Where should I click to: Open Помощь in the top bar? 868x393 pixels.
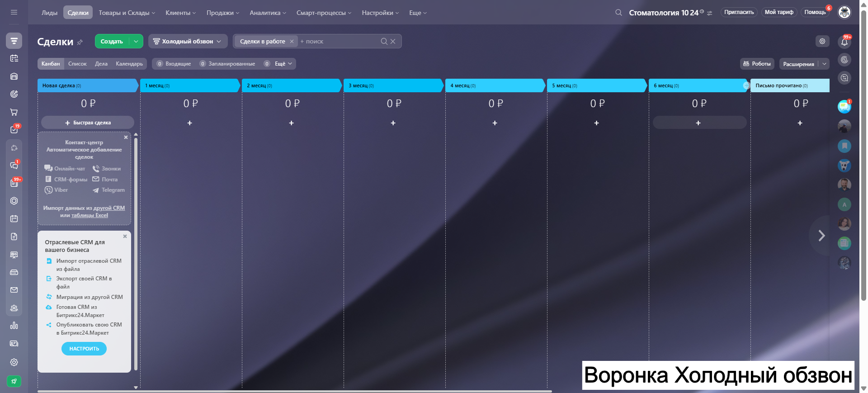coord(815,12)
